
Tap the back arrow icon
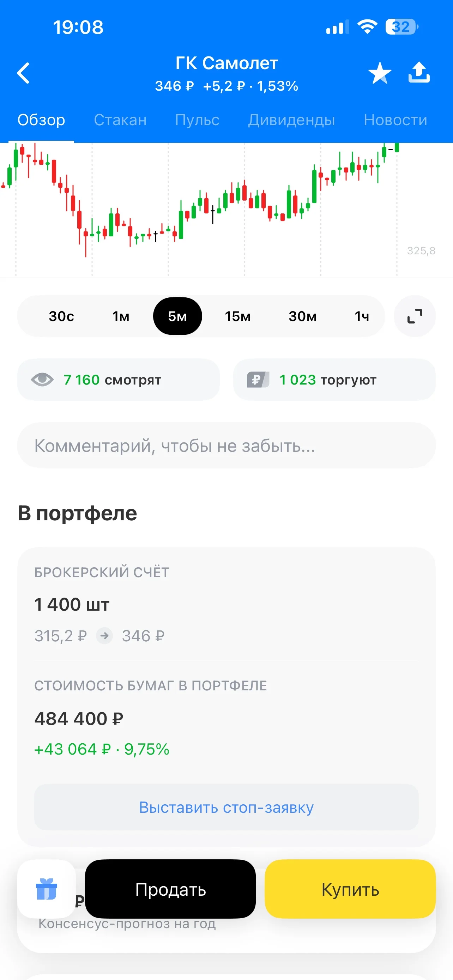(23, 73)
